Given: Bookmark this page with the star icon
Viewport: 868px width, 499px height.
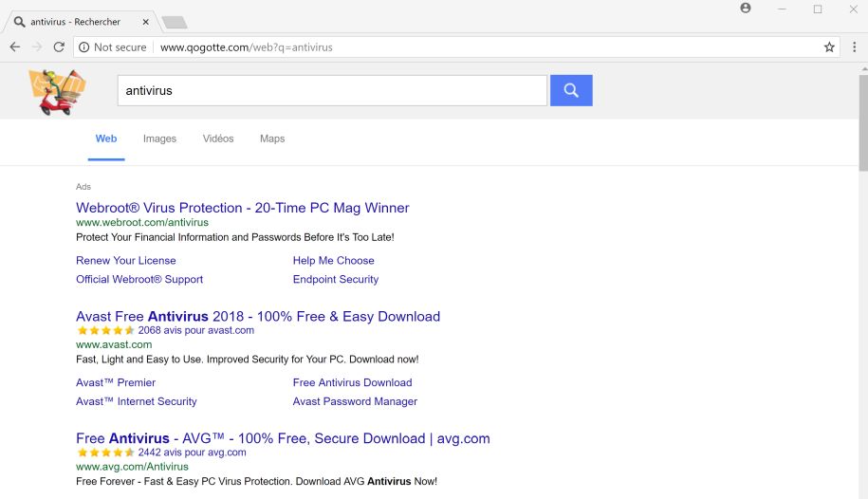Looking at the screenshot, I should click(829, 47).
